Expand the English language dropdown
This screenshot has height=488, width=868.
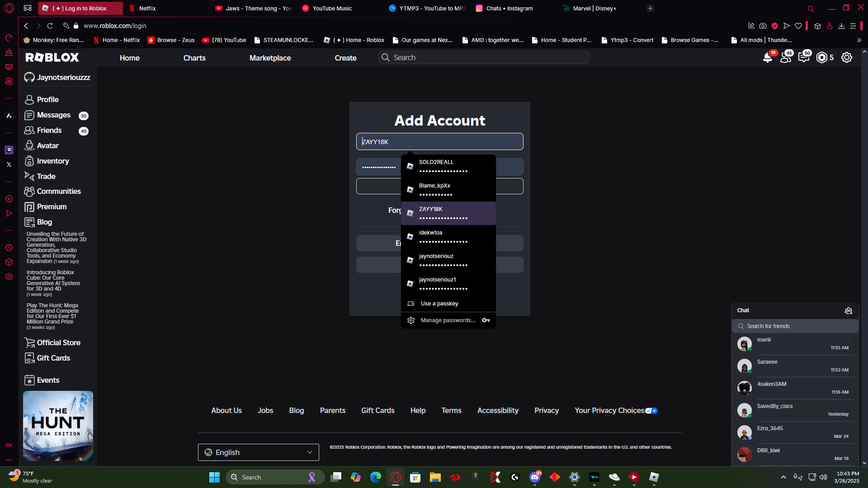point(258,452)
